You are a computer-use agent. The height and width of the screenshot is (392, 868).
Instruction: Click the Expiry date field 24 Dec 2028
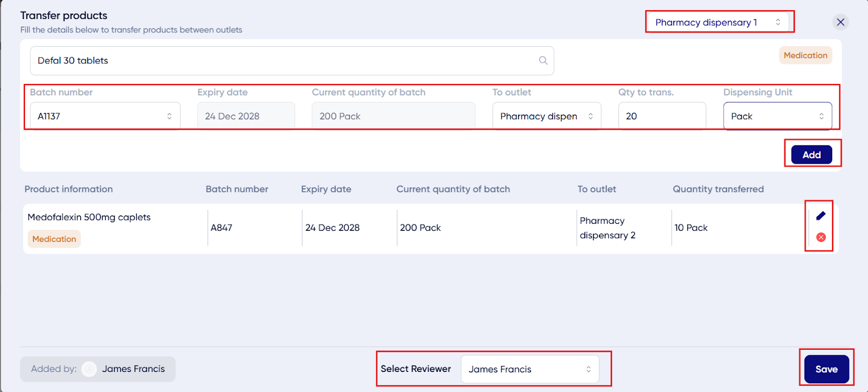[x=246, y=116]
